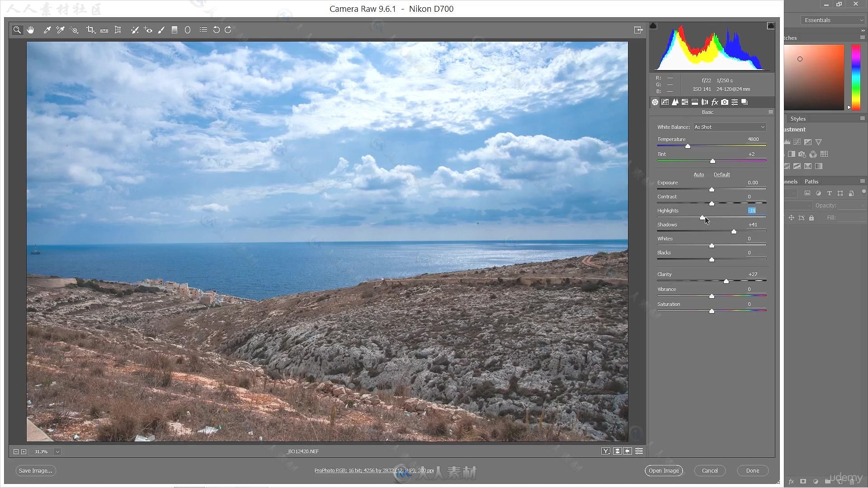The height and width of the screenshot is (488, 868).
Task: Click the Vibrance slider handle
Action: [712, 296]
